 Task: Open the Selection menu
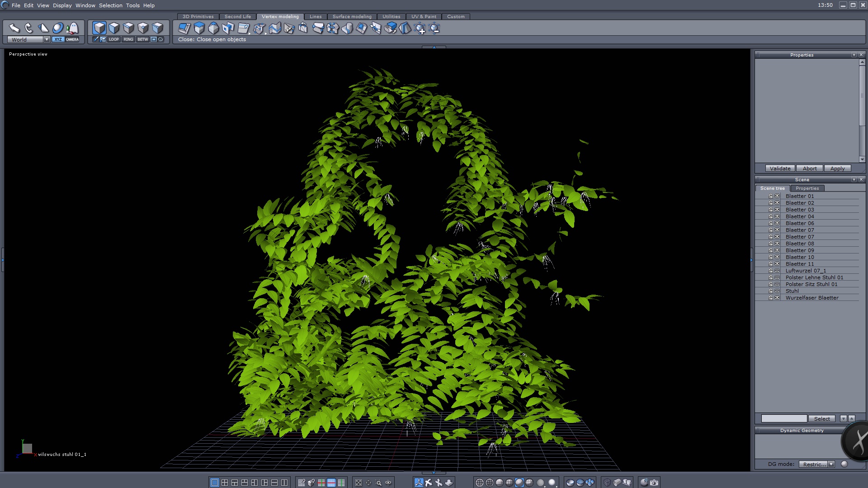pos(110,5)
